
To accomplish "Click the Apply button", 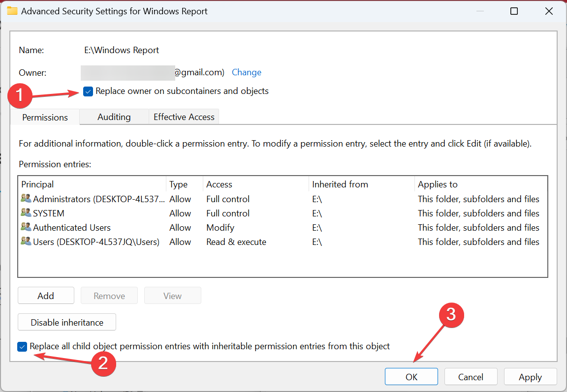I will 530,377.
